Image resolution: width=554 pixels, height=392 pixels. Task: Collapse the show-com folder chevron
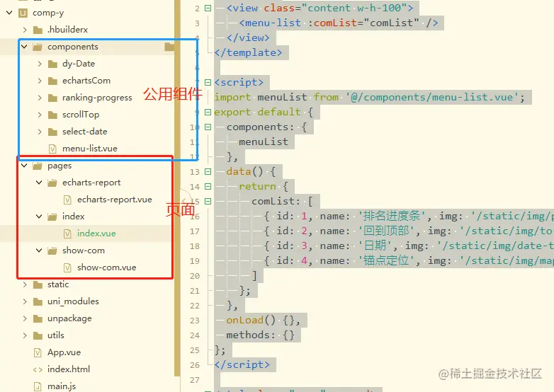39,250
